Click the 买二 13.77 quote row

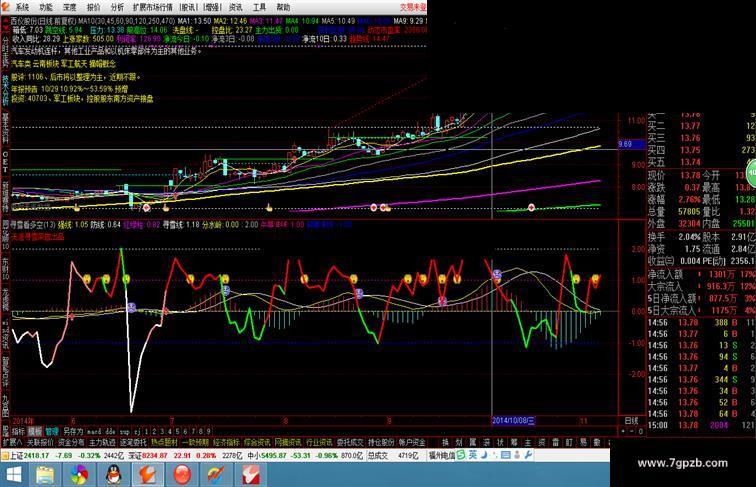tap(701, 126)
